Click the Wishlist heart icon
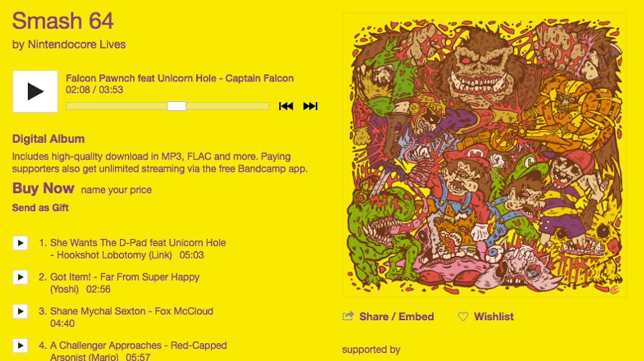This screenshot has height=361, width=644. point(463,317)
